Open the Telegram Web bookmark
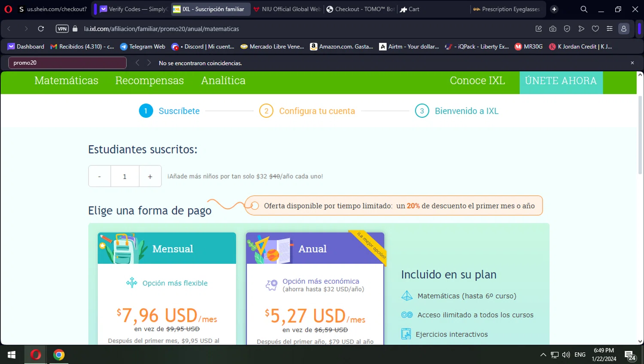This screenshot has width=644, height=364. click(143, 46)
